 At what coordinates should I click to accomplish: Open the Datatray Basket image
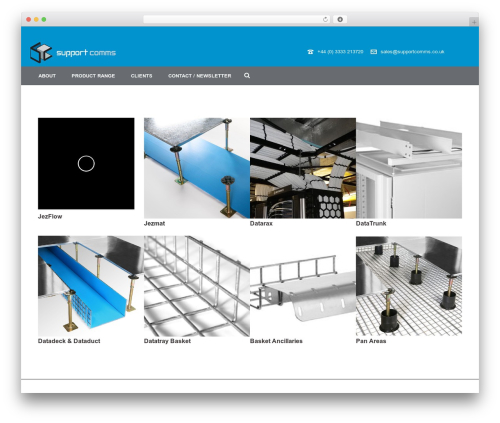pyautogui.click(x=197, y=286)
